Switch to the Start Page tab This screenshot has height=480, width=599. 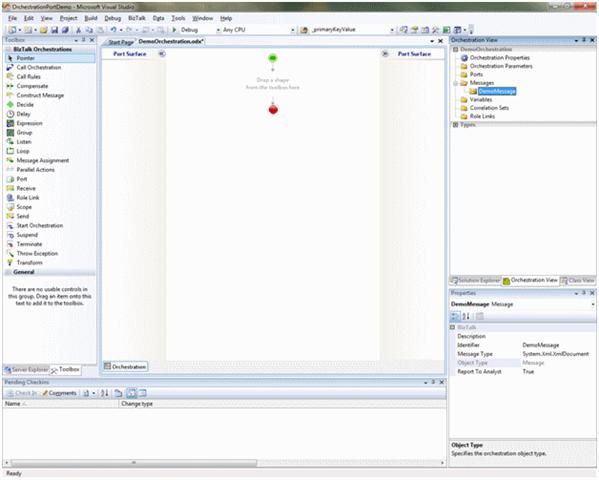click(x=120, y=42)
